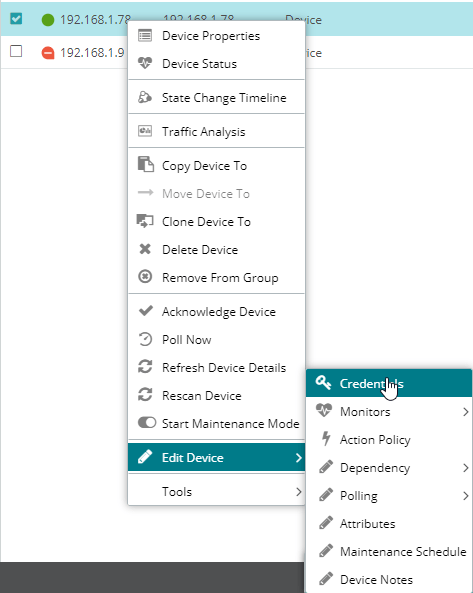Click the Device Status heartbeat icon
473x593 pixels.
click(145, 63)
